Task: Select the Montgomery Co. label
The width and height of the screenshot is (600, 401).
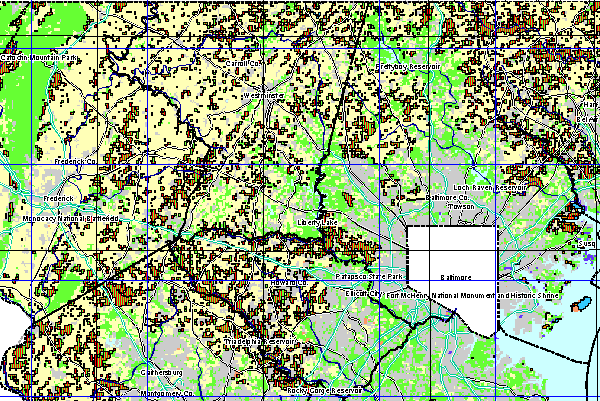Action: [x=167, y=394]
